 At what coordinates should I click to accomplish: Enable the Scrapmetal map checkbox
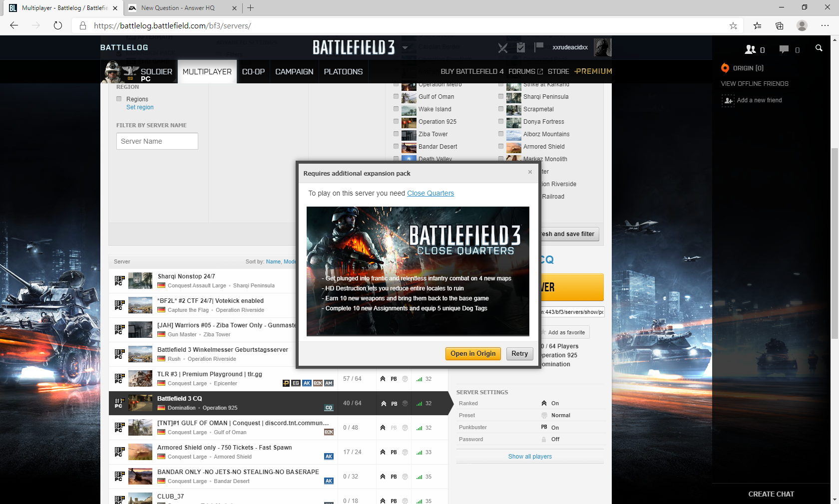(x=501, y=109)
